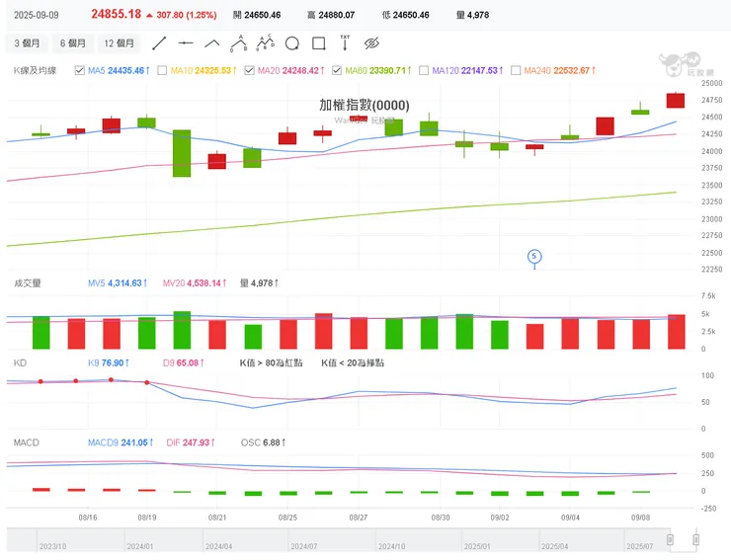Select the A-B-O wave drawing tool

(x=239, y=42)
